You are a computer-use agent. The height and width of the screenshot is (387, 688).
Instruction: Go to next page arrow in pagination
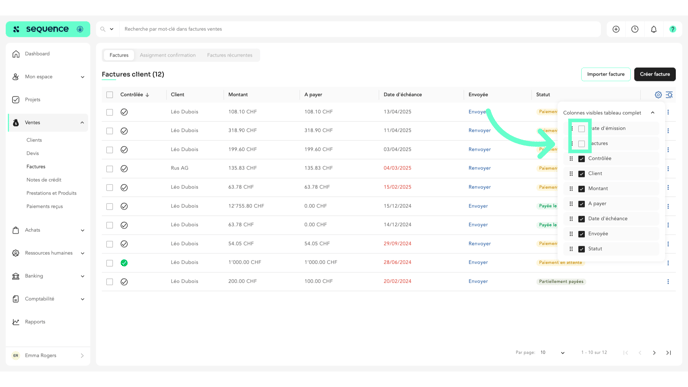[654, 353]
